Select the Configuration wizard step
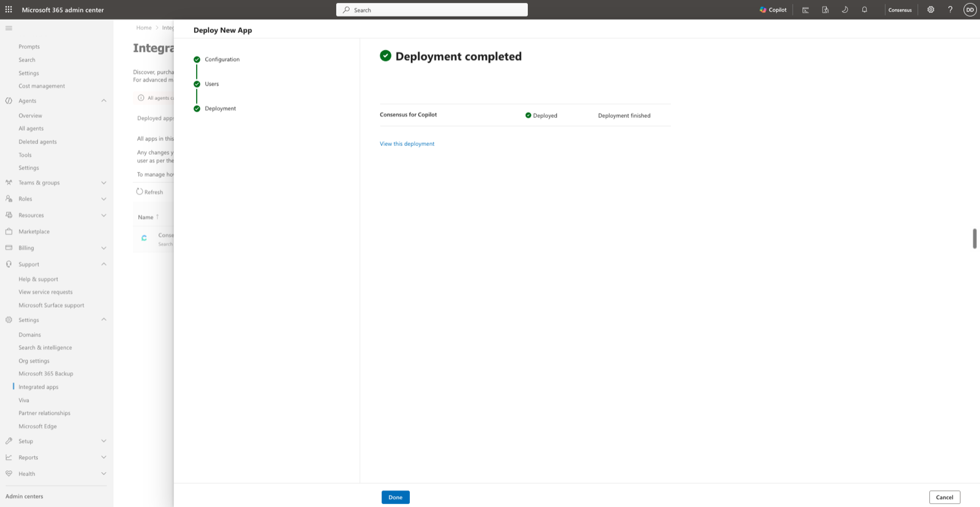 [x=217, y=59]
